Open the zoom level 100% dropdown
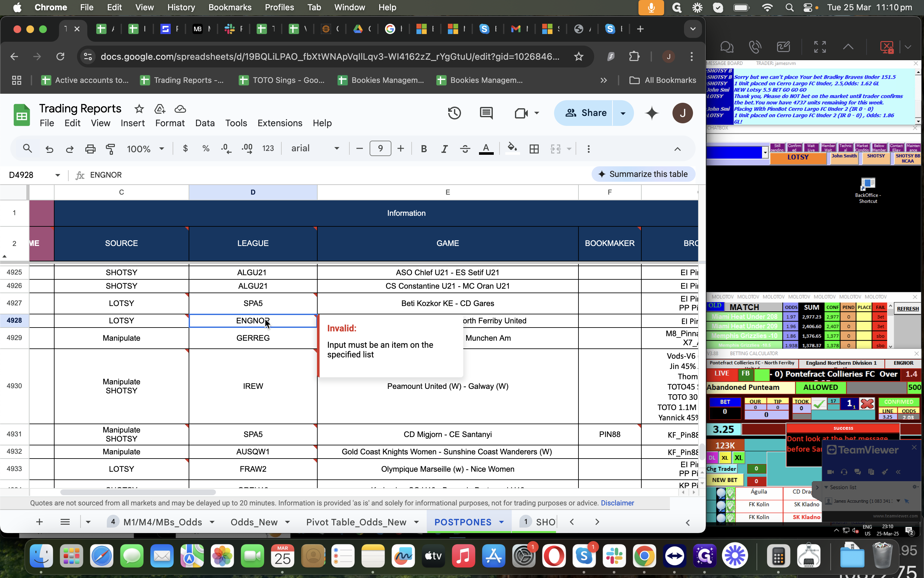Screen dimensions: 924x578 145,149
